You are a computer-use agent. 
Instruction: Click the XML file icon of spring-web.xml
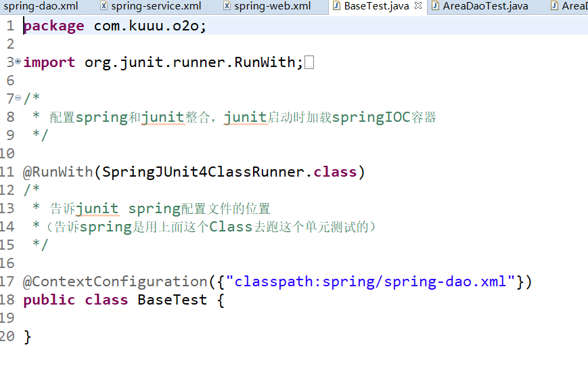(x=227, y=6)
